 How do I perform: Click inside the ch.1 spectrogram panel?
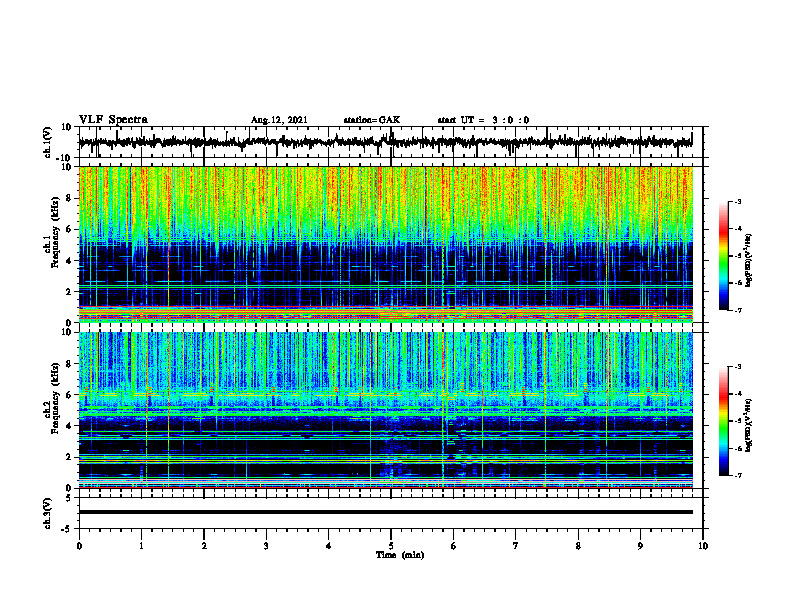(x=385, y=244)
